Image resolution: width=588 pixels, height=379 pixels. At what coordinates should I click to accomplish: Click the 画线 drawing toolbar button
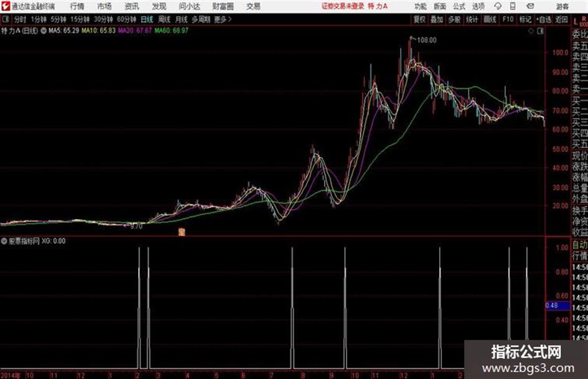[x=490, y=19]
